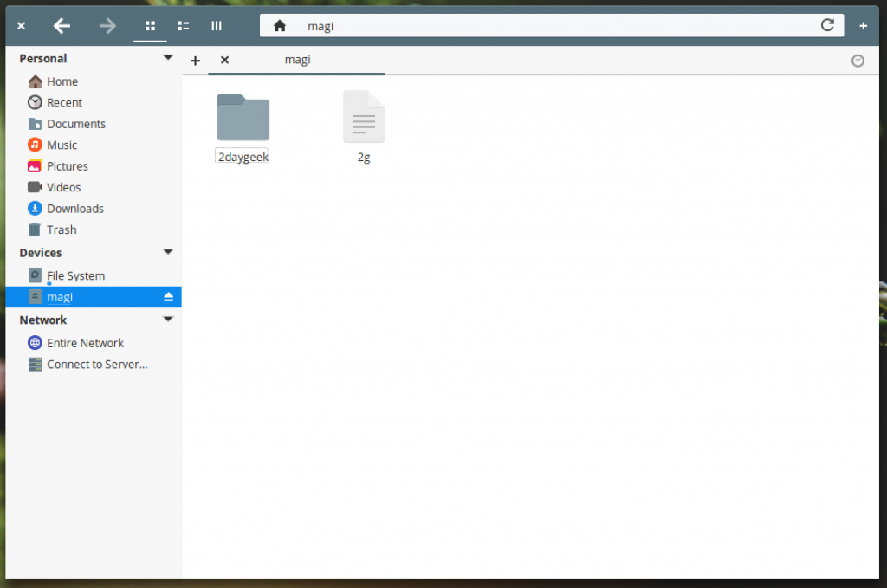This screenshot has width=887, height=588.
Task: Open the 2daygeek folder
Action: tap(243, 117)
